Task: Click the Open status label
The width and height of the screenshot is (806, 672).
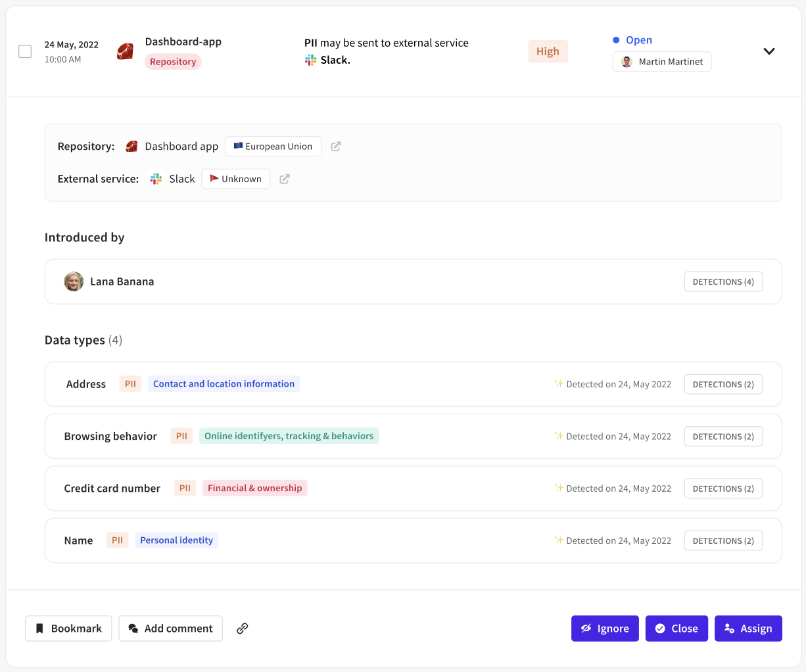Action: point(638,40)
